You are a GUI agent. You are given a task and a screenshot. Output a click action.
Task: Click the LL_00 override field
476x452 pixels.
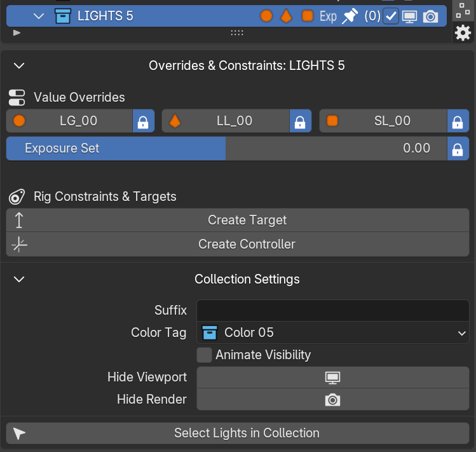tap(226, 121)
